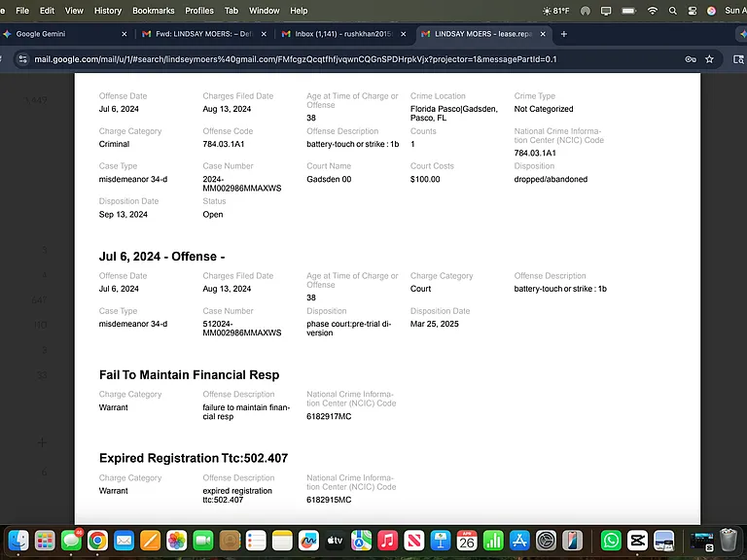747x560 pixels.
Task: Show the battery status menu
Action: tap(629, 11)
